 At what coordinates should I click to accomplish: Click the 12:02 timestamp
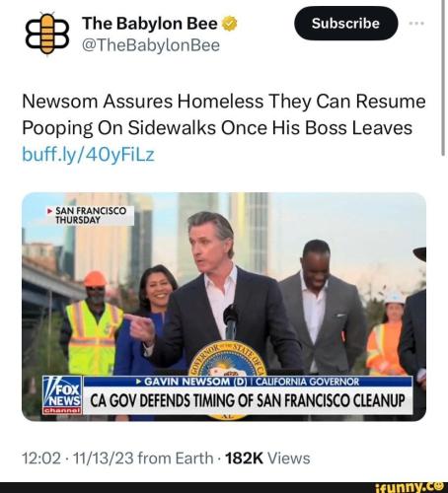click(41, 458)
